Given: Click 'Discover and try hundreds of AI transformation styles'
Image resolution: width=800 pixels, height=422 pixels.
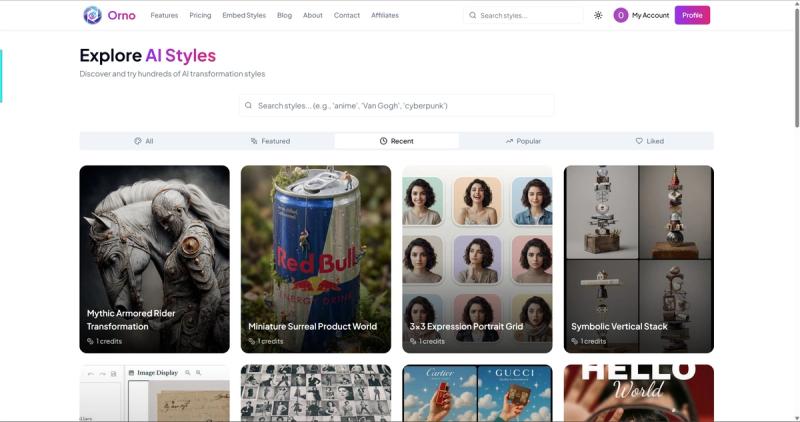Looking at the screenshot, I should pyautogui.click(x=172, y=74).
